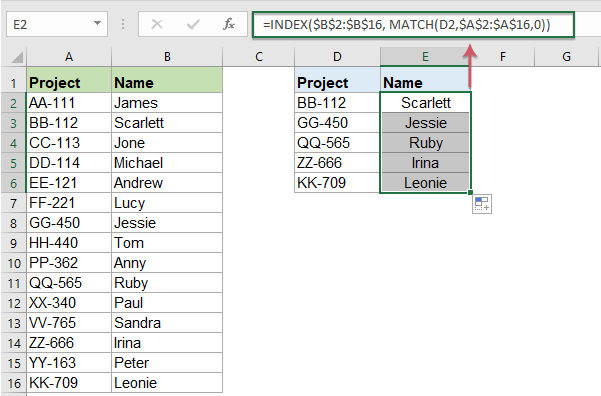Screen dimensions: 601x396
Task: Click the formula bar INDEX formula text
Action: 407,25
